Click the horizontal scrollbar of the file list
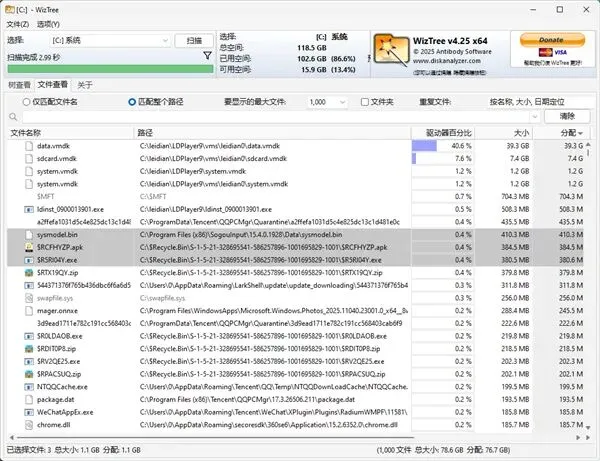This screenshot has height=461, width=600. pos(215,437)
